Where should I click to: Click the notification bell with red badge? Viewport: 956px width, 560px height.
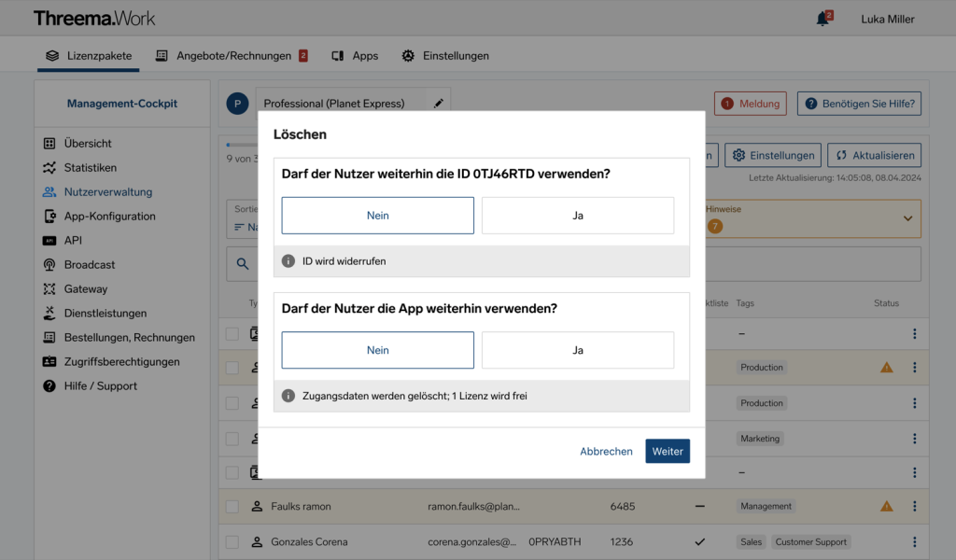point(822,18)
